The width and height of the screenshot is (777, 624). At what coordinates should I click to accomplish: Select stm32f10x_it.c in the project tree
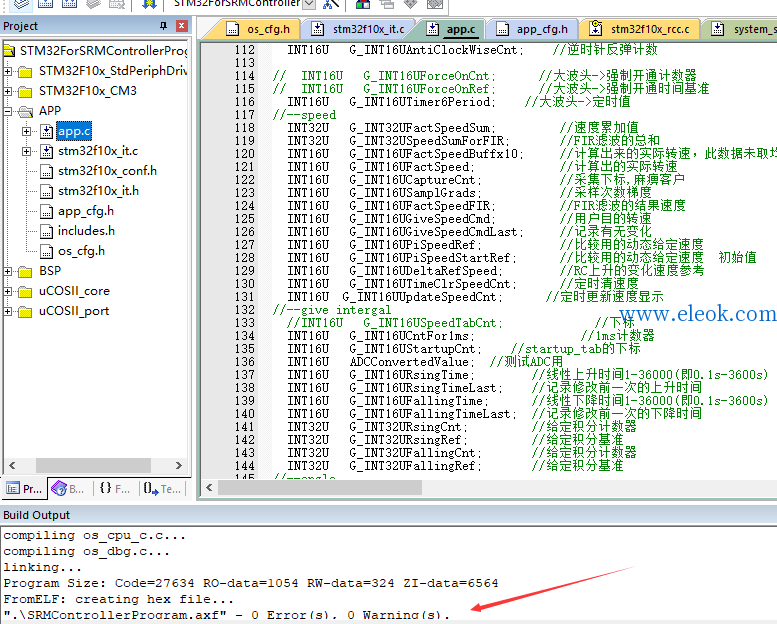click(98, 151)
